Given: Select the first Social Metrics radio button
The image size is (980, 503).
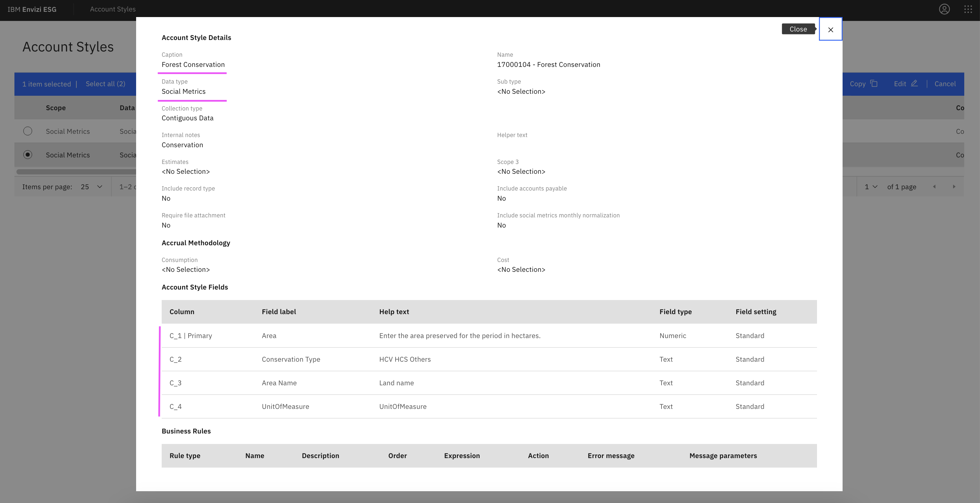Looking at the screenshot, I should 28,131.
